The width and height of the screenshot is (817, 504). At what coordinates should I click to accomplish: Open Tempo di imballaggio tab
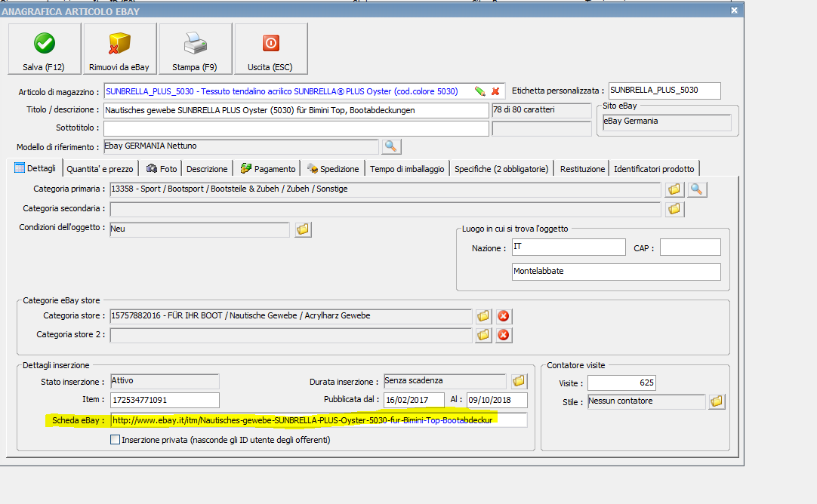click(x=407, y=169)
